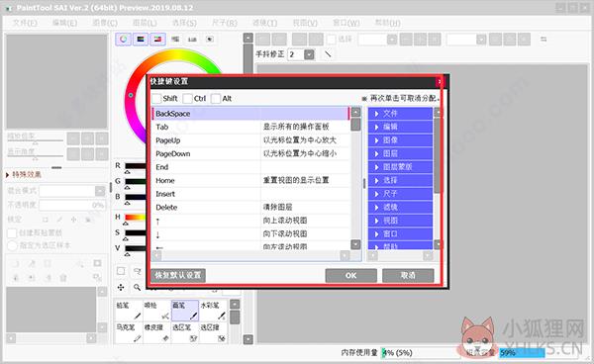The height and width of the screenshot is (364, 594).
Task: Choose the 水彩笔 watercolor brush
Action: [x=213, y=311]
